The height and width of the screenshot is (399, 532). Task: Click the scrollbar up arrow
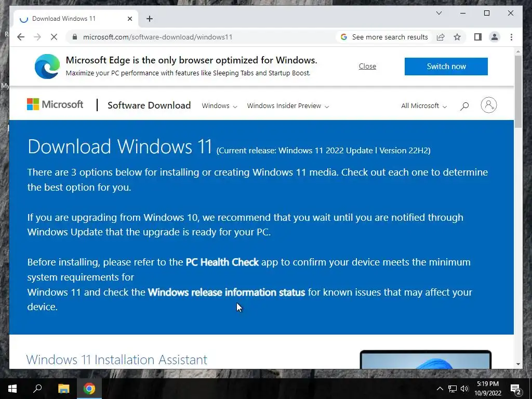(x=518, y=51)
